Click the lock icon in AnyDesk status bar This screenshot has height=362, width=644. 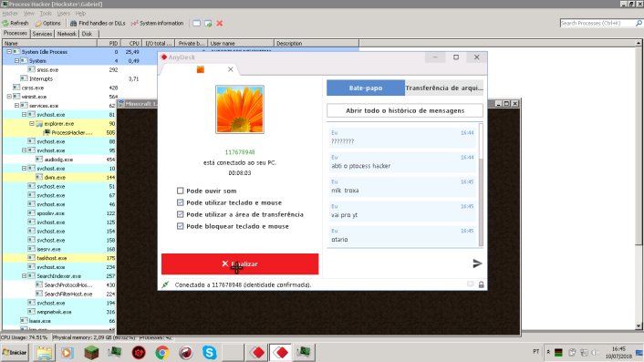[481, 284]
